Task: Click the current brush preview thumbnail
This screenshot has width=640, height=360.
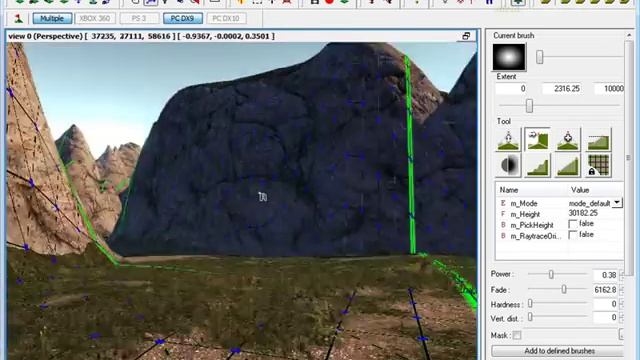Action: [x=509, y=57]
